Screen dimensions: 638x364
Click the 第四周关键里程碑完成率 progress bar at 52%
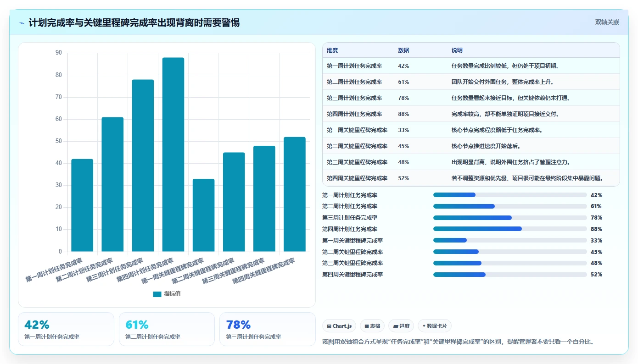pos(510,275)
